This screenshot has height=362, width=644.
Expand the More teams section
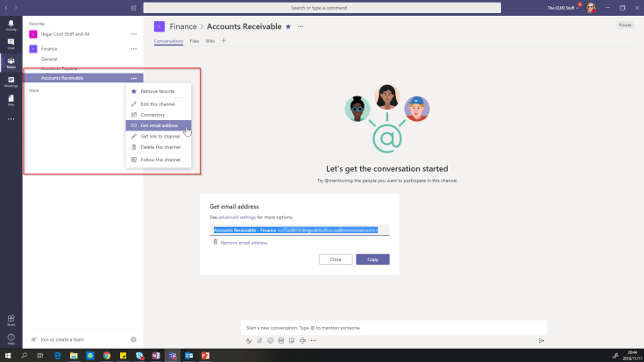34,90
